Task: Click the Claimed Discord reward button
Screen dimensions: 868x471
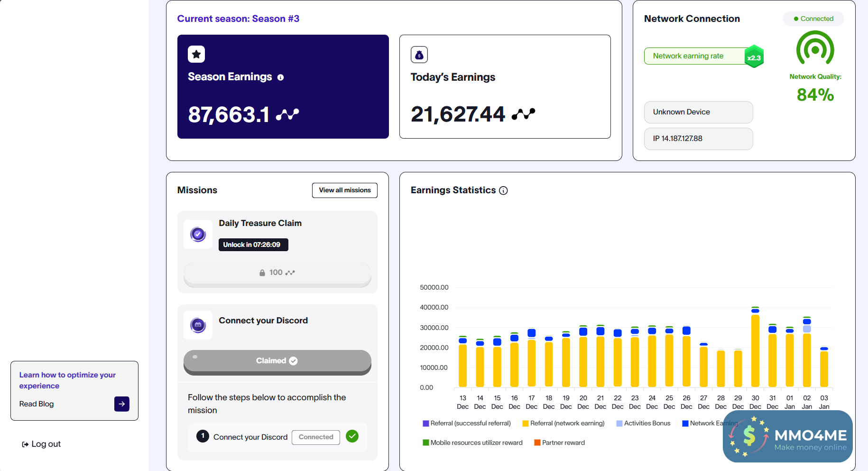Action: tap(277, 361)
